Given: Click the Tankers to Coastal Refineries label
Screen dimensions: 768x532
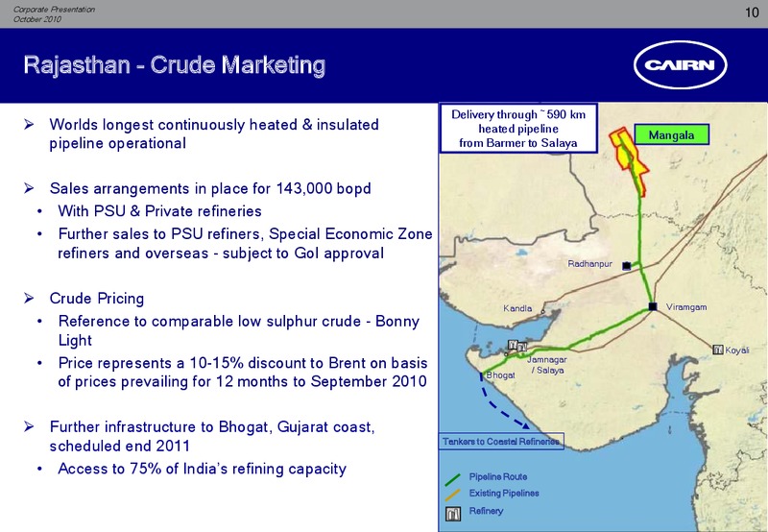Looking at the screenshot, I should click(501, 442).
